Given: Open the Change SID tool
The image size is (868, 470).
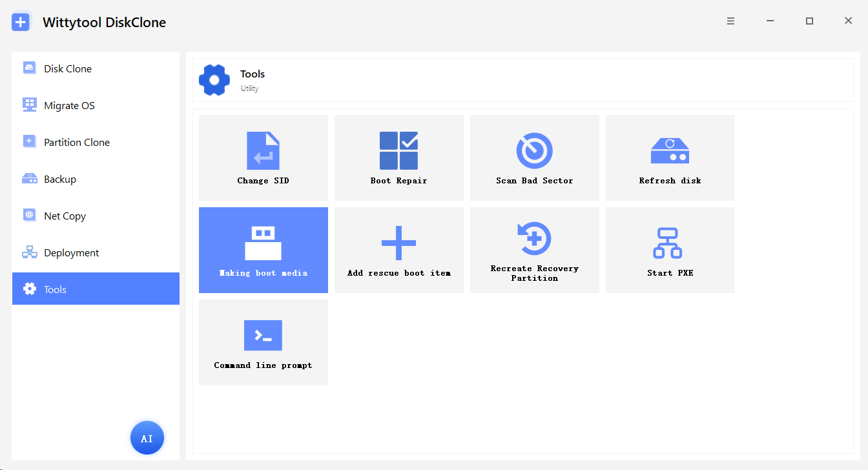Looking at the screenshot, I should coord(263,158).
